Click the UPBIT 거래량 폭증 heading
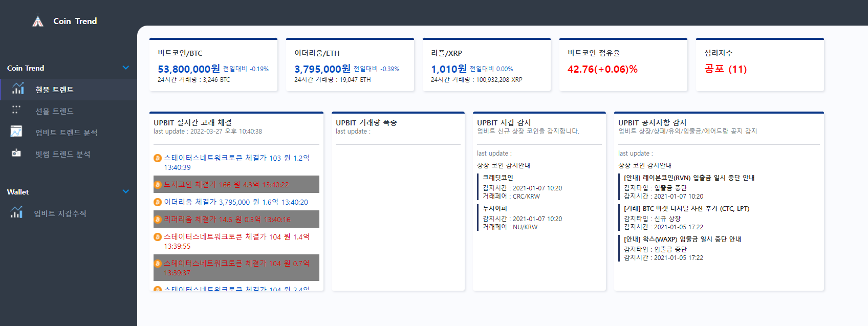 point(366,123)
